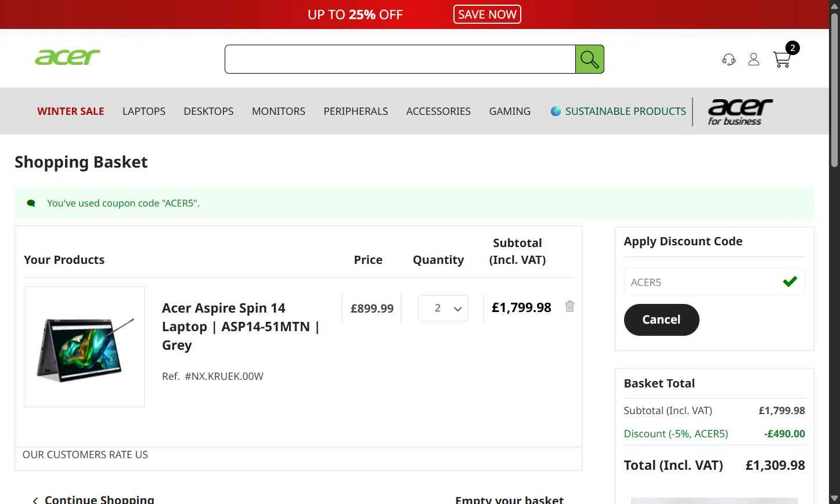
Task: Open the ACCESSORIES menu
Action: point(438,111)
